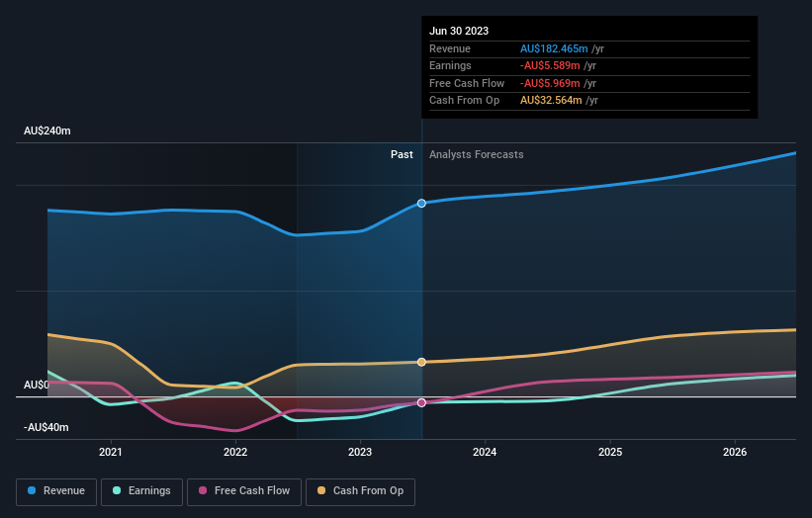
Task: Click the Free Cash Flow label in tooltip
Action: (x=467, y=83)
